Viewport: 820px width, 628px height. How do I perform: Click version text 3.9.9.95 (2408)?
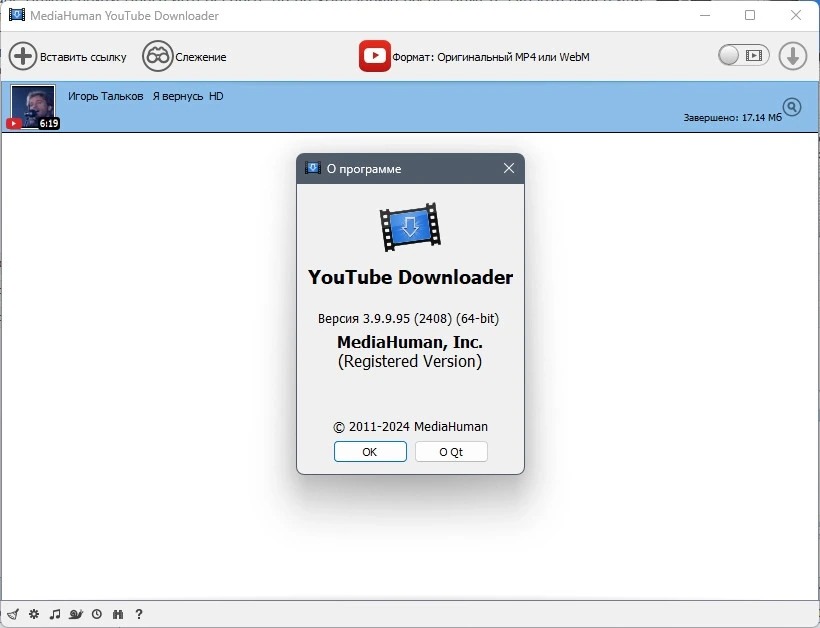point(408,318)
